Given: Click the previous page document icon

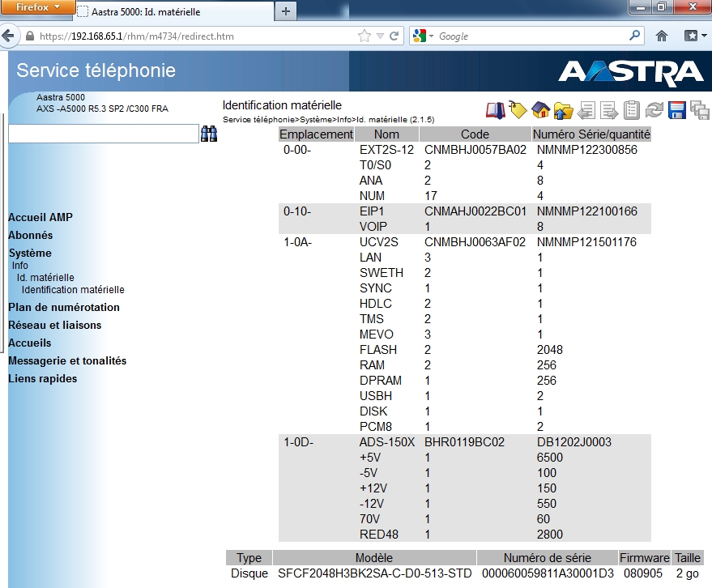Looking at the screenshot, I should 586,110.
